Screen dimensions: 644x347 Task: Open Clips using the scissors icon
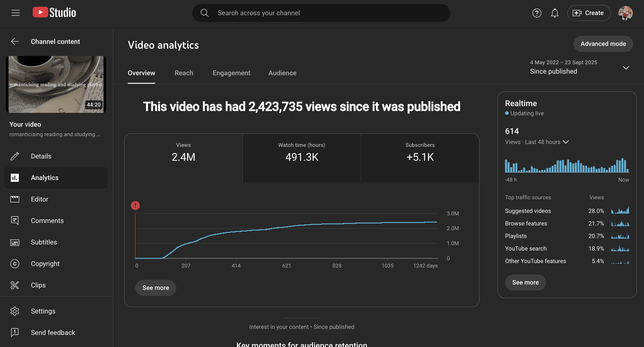click(15, 285)
